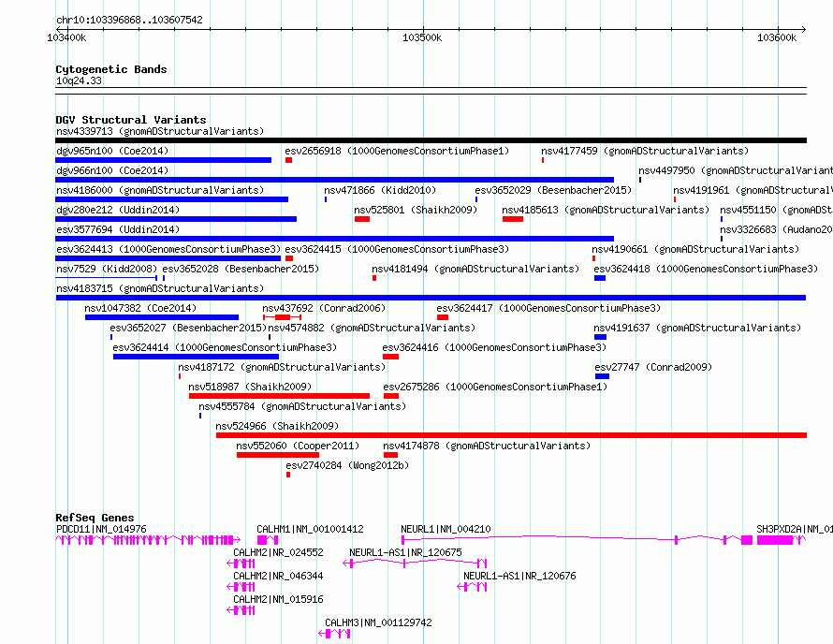Click nsv552060 (Cooper2011) label
Viewport: 833px width, 644px height.
(298, 446)
